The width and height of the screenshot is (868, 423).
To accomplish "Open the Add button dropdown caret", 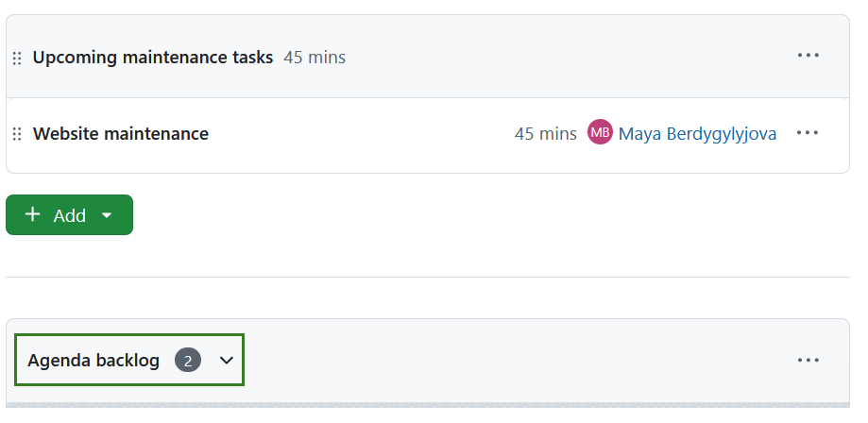I will pos(107,215).
